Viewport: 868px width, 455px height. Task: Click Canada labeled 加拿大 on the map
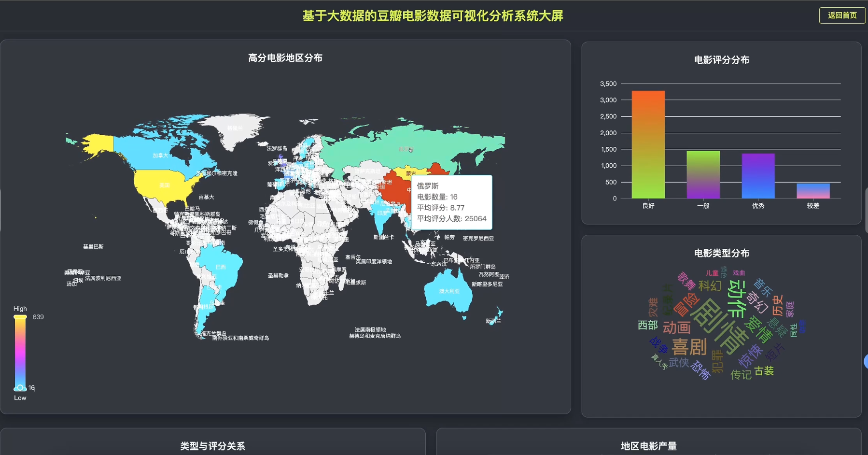(x=160, y=156)
